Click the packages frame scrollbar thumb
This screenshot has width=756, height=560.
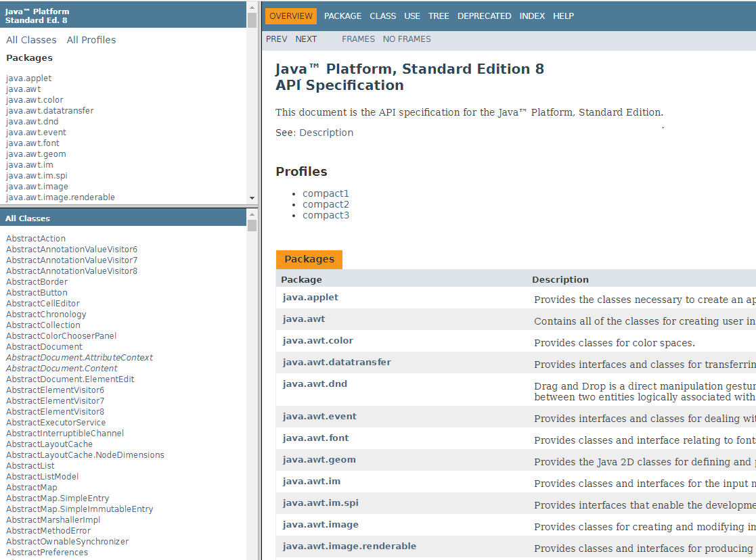(x=252, y=20)
